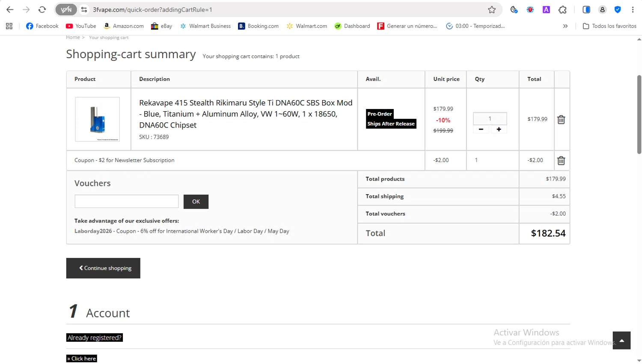Click Continue shopping button
This screenshot has width=642, height=364.
coord(103,268)
